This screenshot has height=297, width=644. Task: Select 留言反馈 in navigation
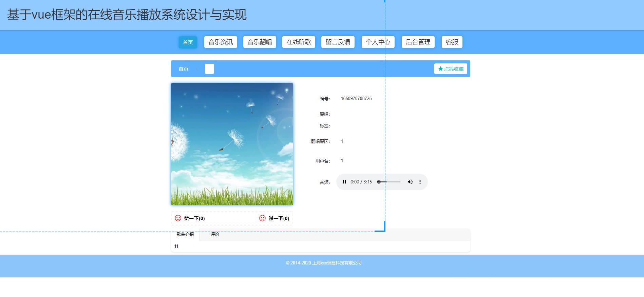338,42
